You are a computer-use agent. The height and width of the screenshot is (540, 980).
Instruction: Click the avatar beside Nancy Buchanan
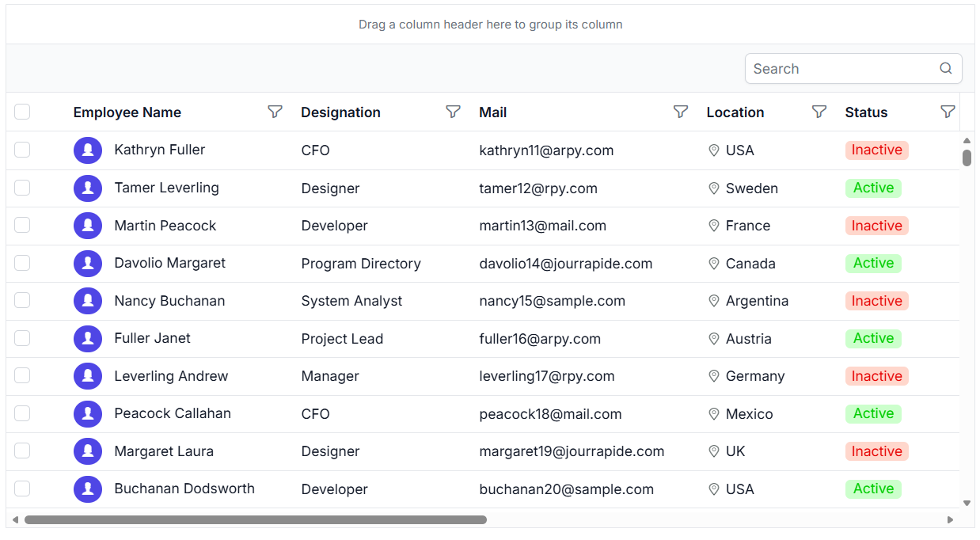pos(88,301)
